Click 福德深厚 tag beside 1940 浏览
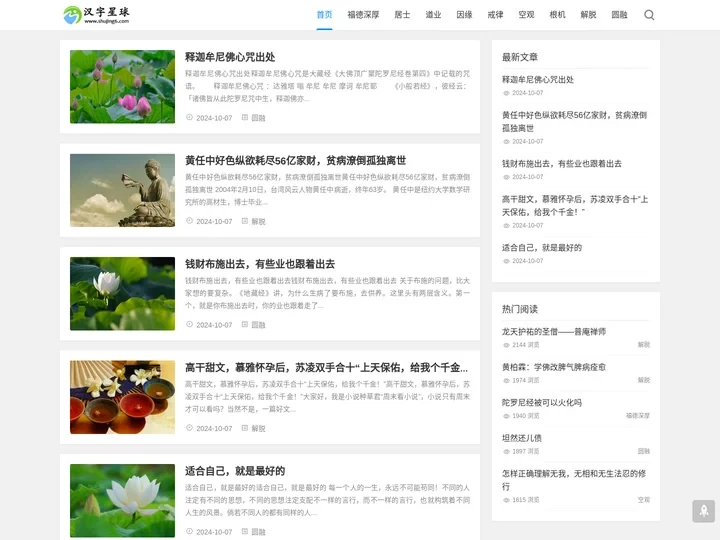Image resolution: width=720 pixels, height=540 pixels. (638, 416)
